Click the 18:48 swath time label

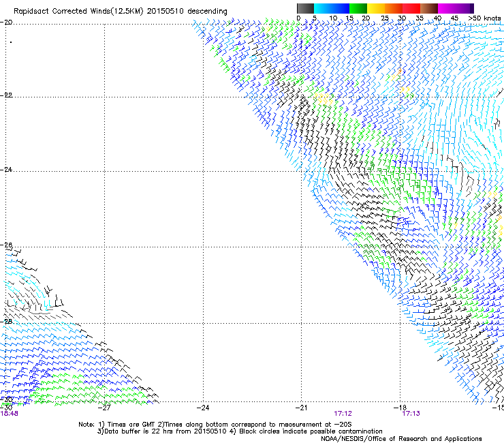[9, 414]
